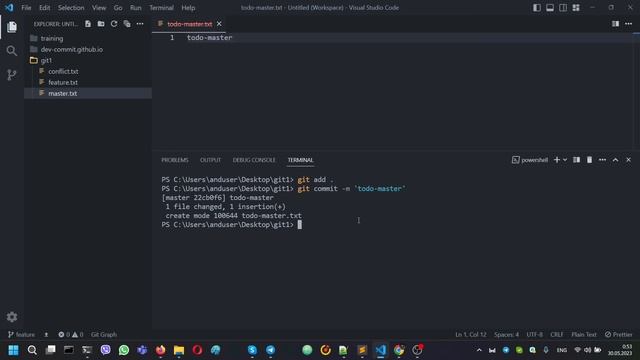Create a new file in Explorer

[88, 24]
